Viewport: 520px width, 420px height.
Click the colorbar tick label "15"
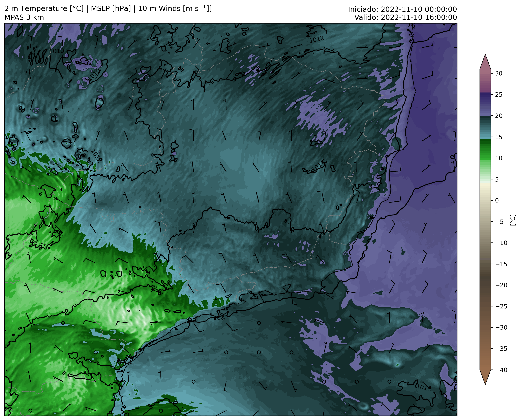[498, 137]
